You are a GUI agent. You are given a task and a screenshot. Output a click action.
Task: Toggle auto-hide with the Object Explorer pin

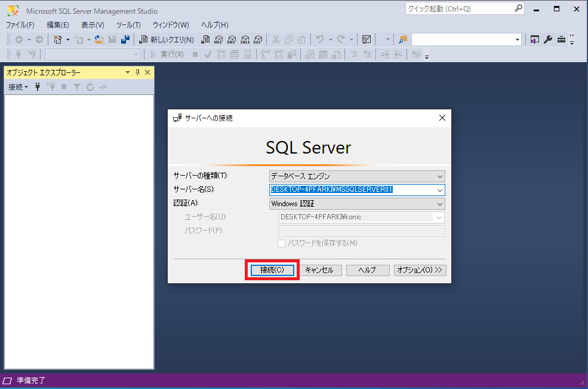[x=137, y=72]
